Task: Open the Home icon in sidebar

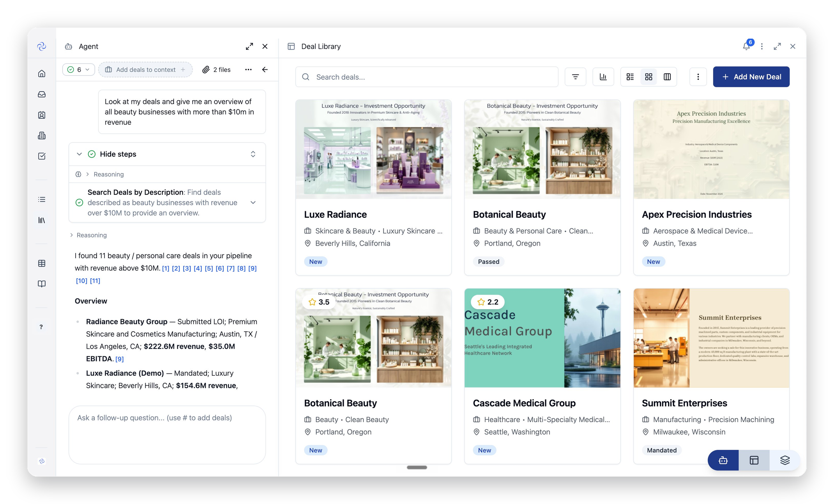Action: coord(42,74)
